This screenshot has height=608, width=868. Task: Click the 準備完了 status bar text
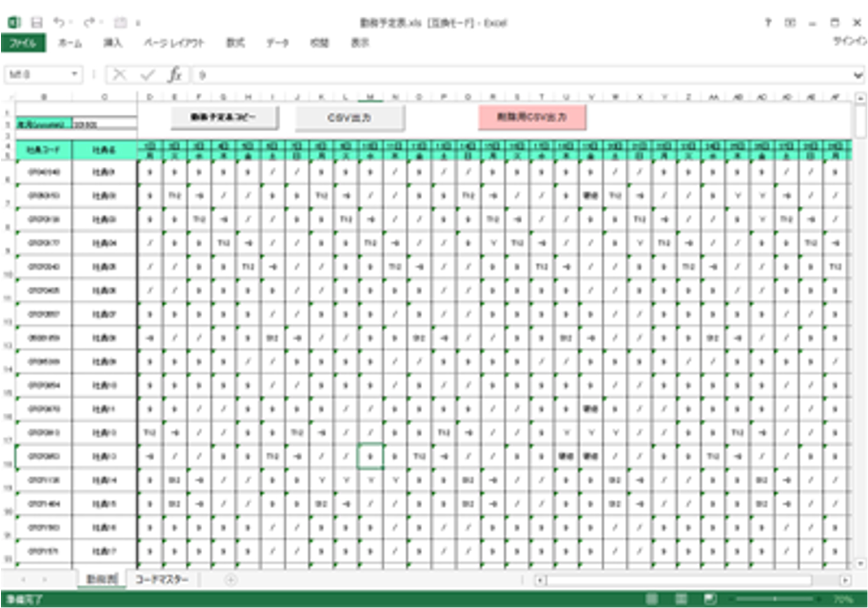click(x=25, y=599)
